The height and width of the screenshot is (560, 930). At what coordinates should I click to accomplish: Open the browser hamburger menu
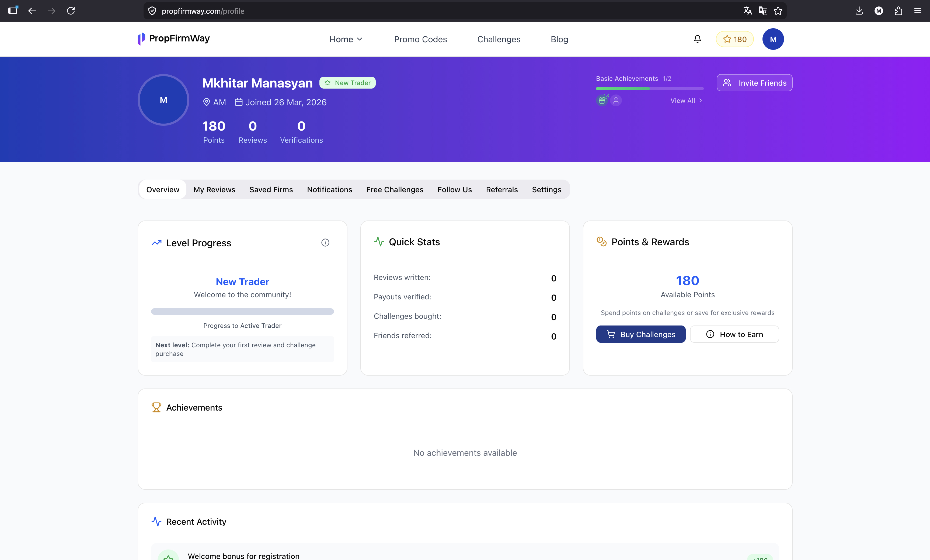(x=918, y=10)
